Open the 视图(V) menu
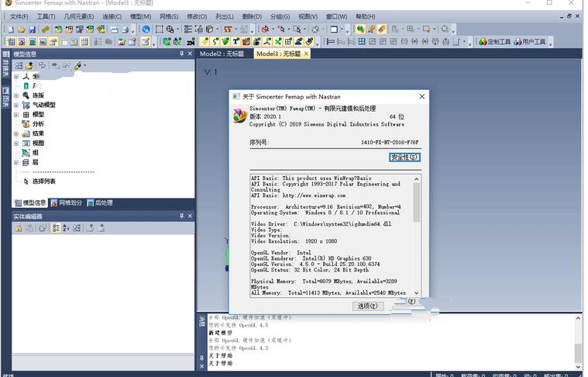This screenshot has width=588, height=377. pos(308,16)
